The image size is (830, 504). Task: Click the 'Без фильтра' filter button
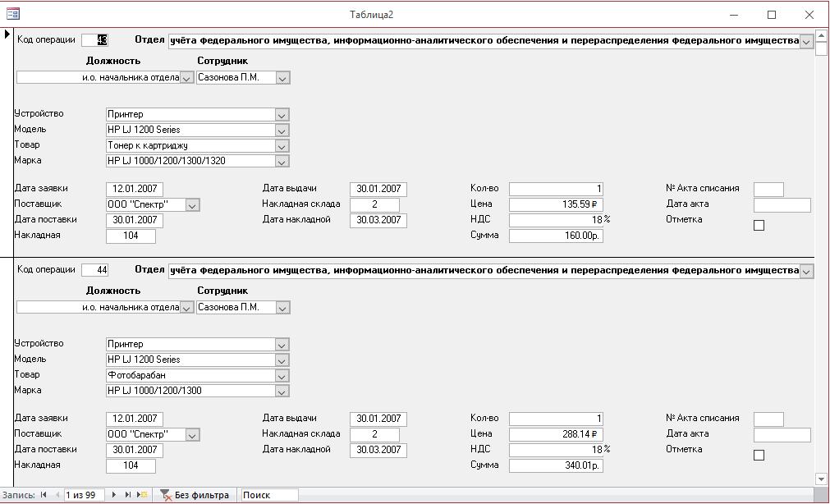tap(195, 495)
